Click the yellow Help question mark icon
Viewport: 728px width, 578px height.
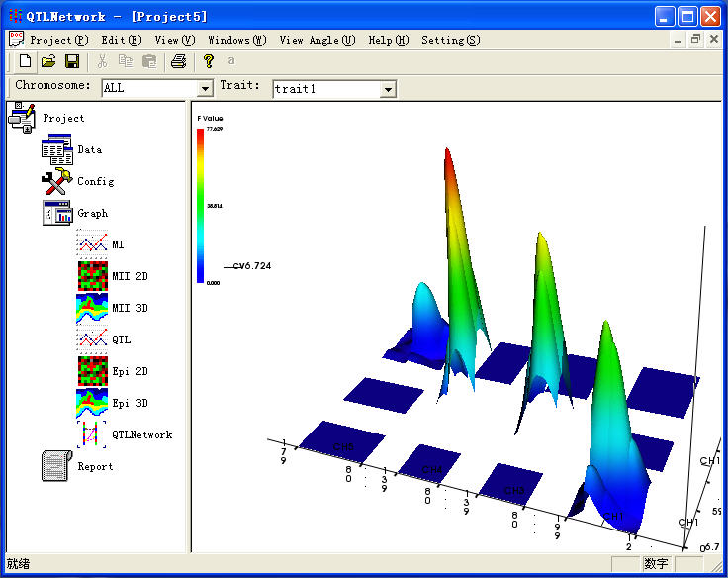tap(209, 61)
